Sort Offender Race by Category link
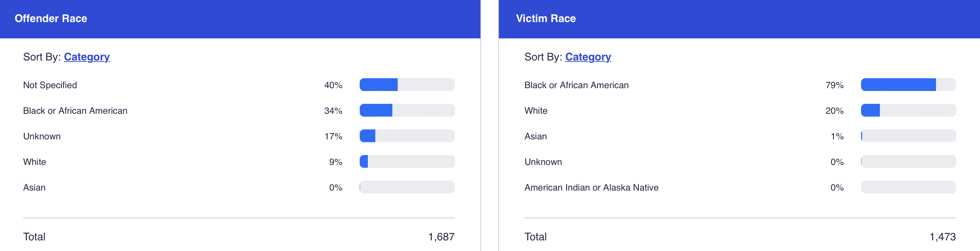980x251 pixels. point(87,57)
